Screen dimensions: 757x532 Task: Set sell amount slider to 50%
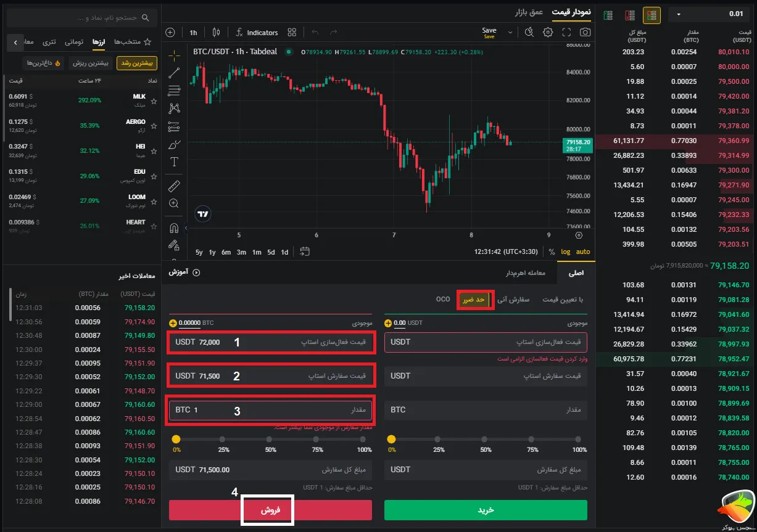270,440
